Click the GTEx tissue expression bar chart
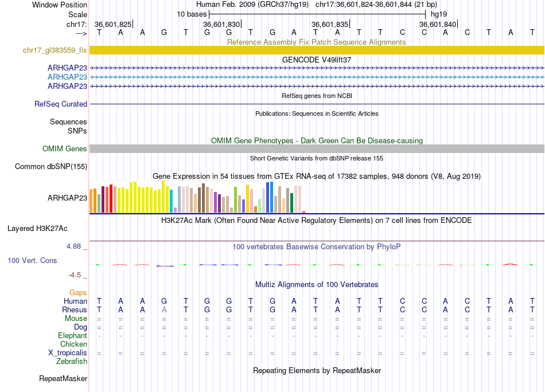The width and height of the screenshot is (545, 392). (197, 197)
